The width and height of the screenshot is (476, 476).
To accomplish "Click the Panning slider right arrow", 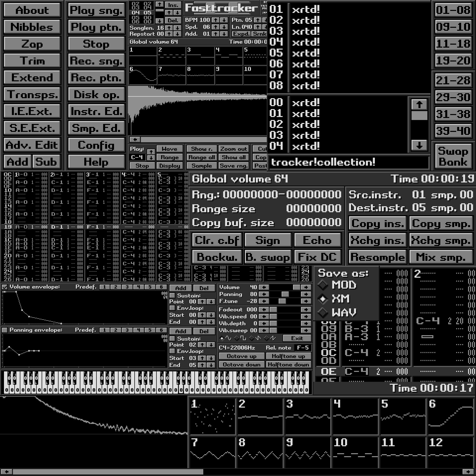I will pyautogui.click(x=306, y=294).
